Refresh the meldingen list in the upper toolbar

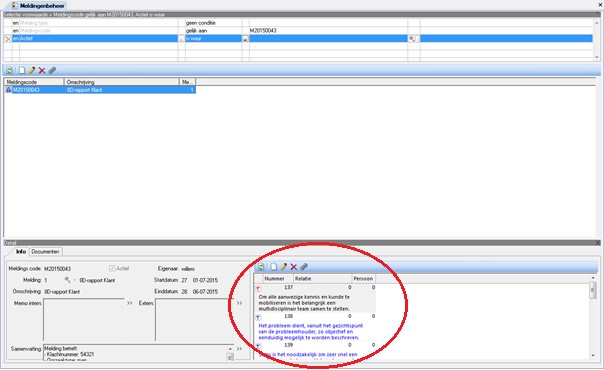click(x=9, y=70)
